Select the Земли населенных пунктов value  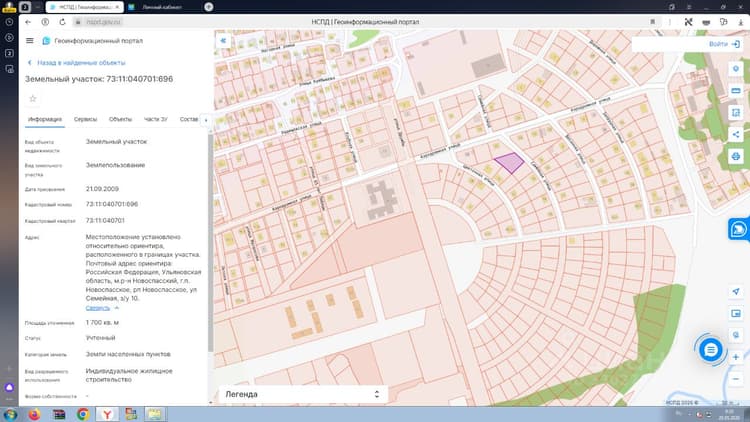[128, 354]
